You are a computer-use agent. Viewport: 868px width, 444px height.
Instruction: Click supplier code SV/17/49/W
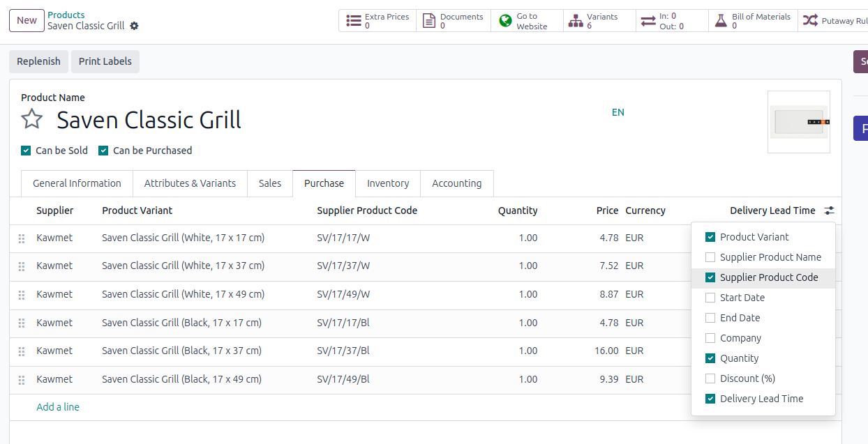click(x=343, y=294)
